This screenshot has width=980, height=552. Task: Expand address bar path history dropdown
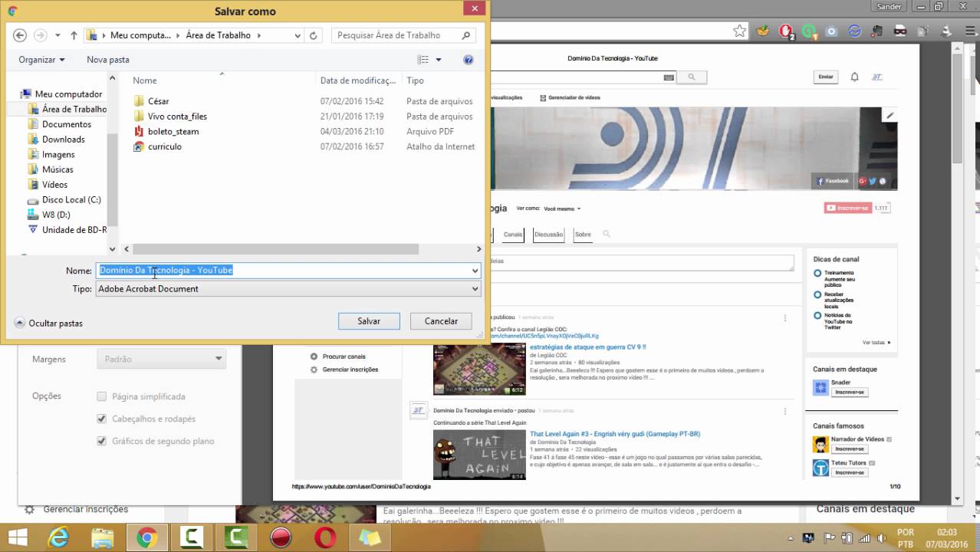[x=298, y=35]
